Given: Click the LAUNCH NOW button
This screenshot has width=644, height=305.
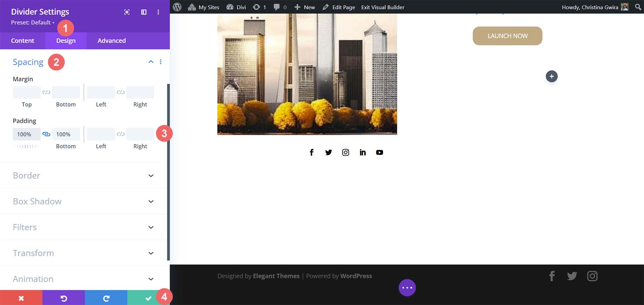Looking at the screenshot, I should (507, 36).
